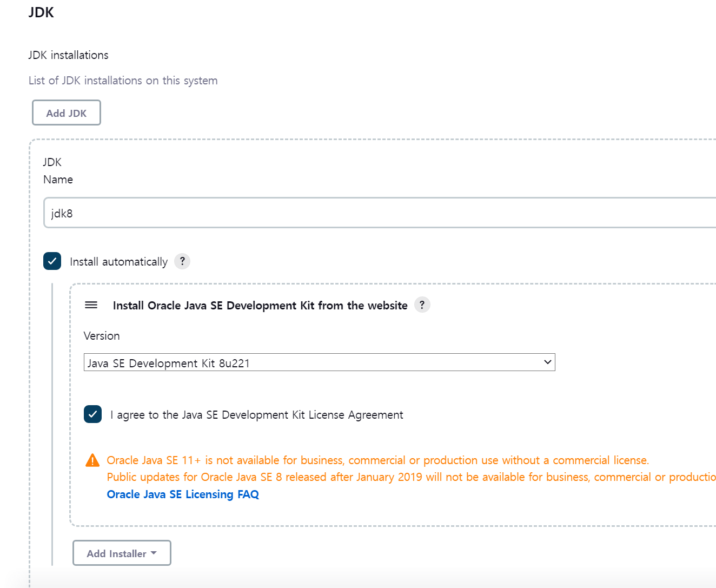Image resolution: width=716 pixels, height=588 pixels.
Task: Uncheck Install automatically checkbox
Action: click(x=52, y=261)
